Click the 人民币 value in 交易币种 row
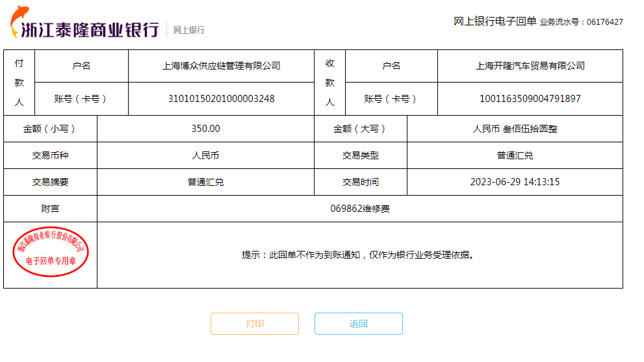The image size is (644, 362). point(205,155)
